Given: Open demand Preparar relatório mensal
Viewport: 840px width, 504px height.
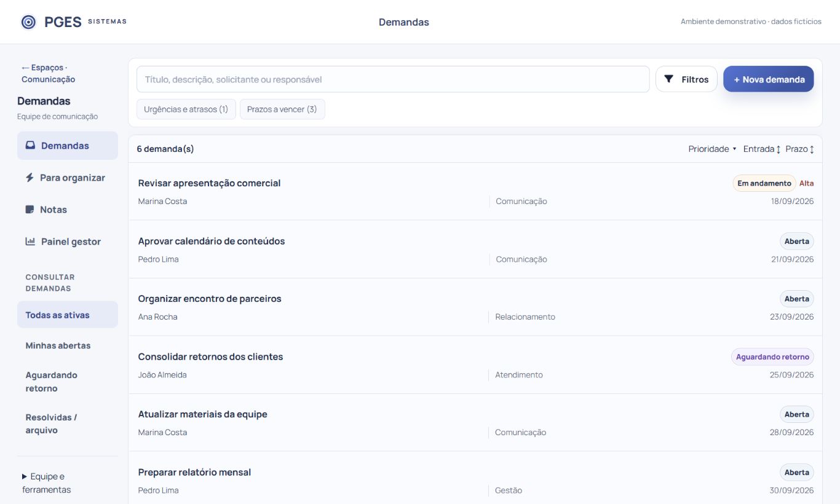Looking at the screenshot, I should tap(475, 478).
